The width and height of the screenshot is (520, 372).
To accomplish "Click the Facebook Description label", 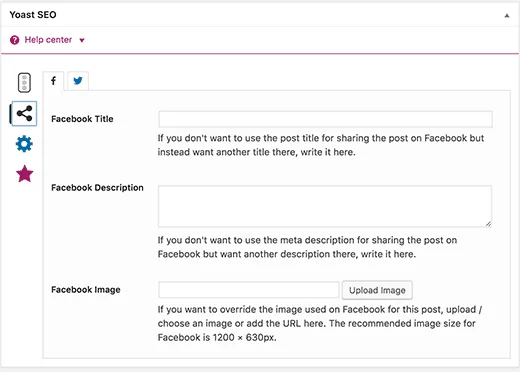I will tap(97, 188).
